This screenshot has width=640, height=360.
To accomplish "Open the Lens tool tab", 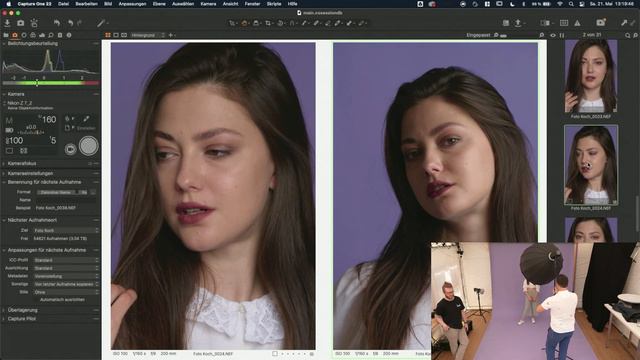I will (x=24, y=36).
